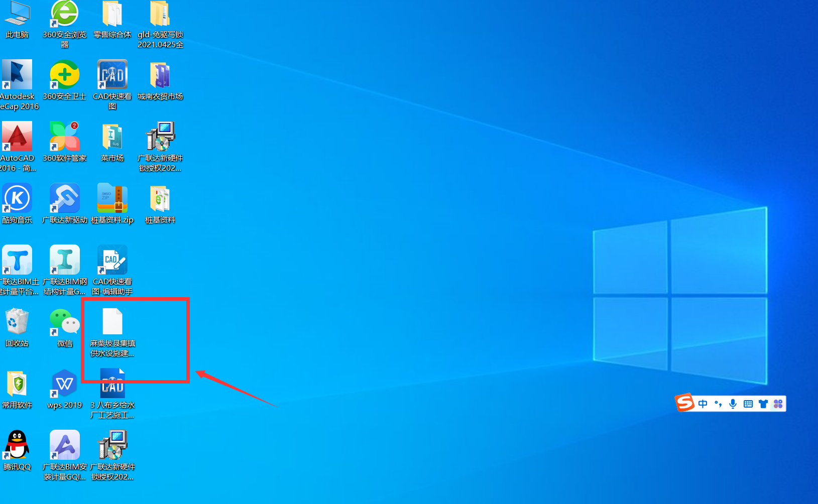
Task: Select 广联达BIM土建计量平台 shortcut
Action: click(x=18, y=270)
